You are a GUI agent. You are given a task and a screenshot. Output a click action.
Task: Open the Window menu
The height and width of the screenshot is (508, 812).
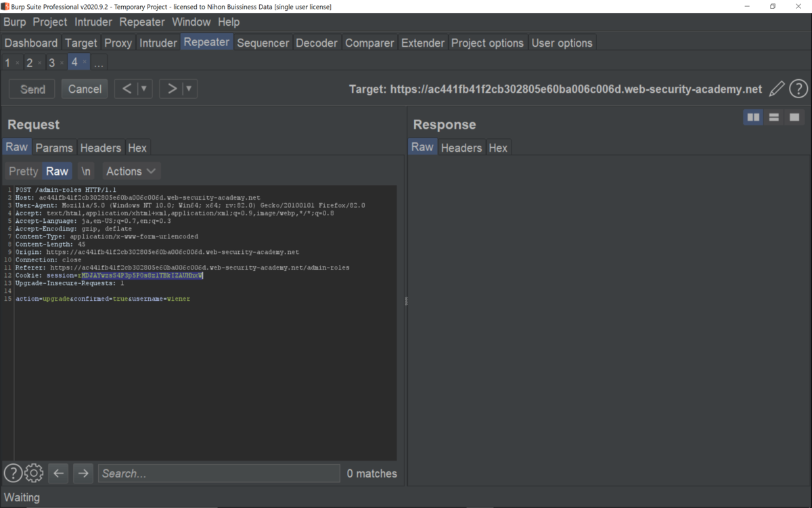pyautogui.click(x=191, y=22)
